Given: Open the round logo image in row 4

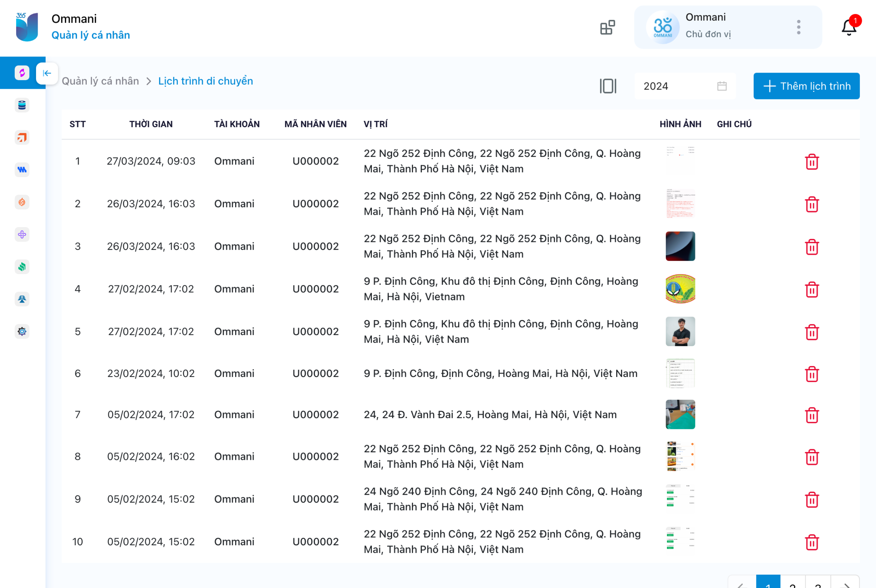Looking at the screenshot, I should coord(680,289).
